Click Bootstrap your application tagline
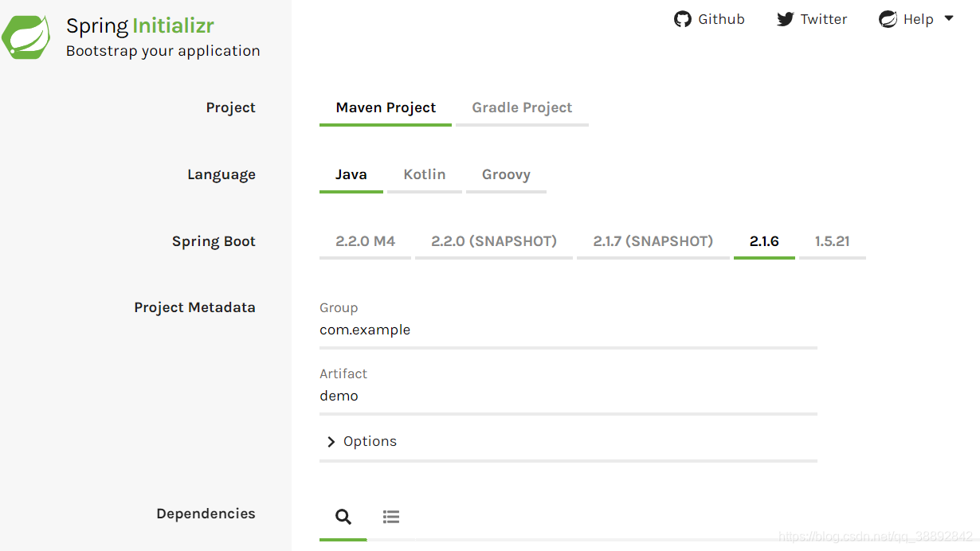 coord(163,51)
